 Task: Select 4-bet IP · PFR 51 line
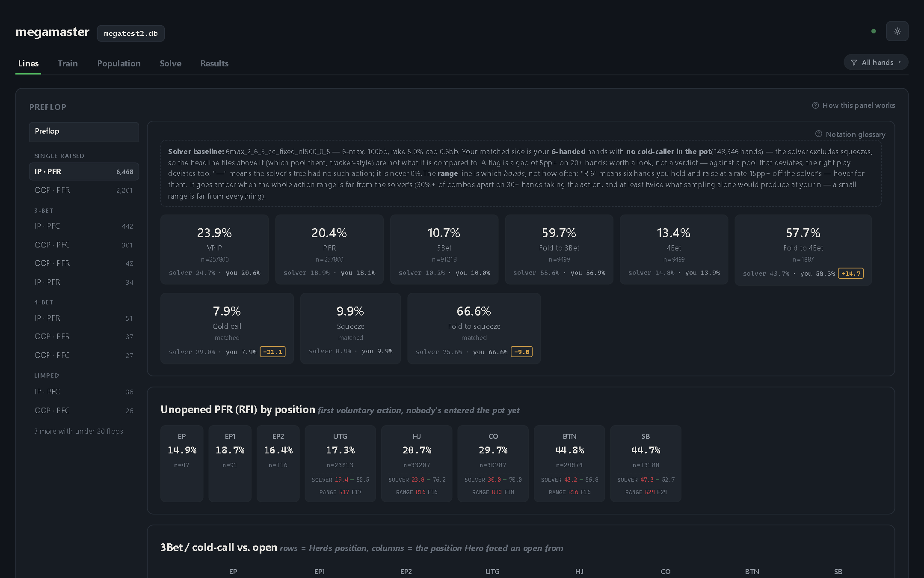(x=84, y=318)
